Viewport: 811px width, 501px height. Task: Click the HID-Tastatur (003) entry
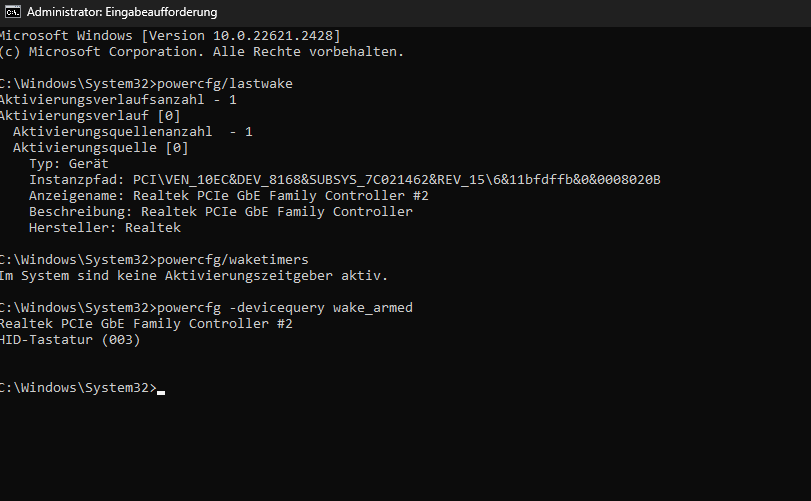[x=70, y=340]
